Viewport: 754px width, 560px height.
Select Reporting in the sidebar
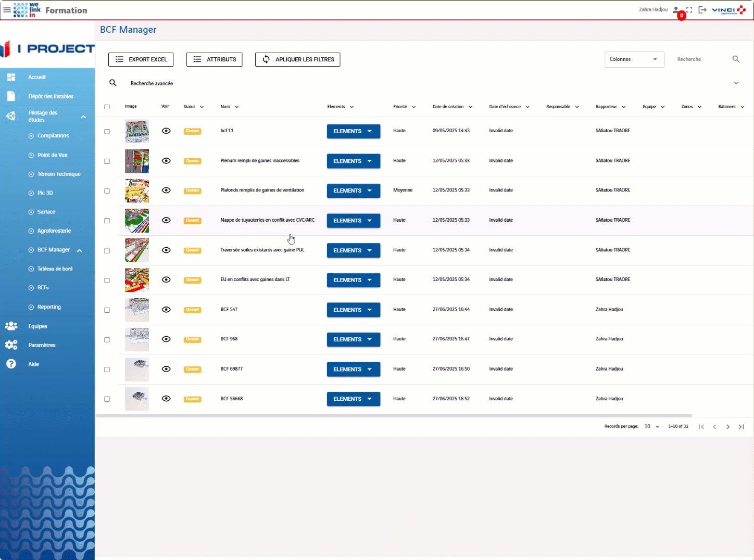click(49, 307)
